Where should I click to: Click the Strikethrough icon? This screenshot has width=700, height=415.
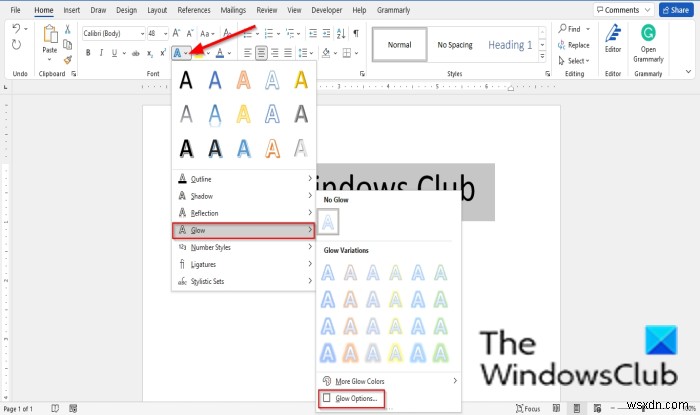click(136, 53)
